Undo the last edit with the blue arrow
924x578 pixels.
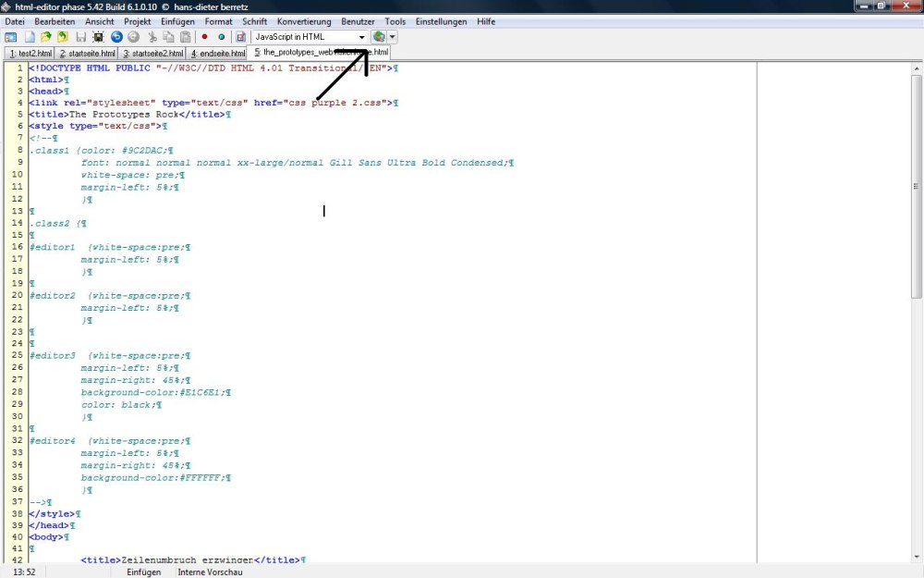click(x=116, y=37)
